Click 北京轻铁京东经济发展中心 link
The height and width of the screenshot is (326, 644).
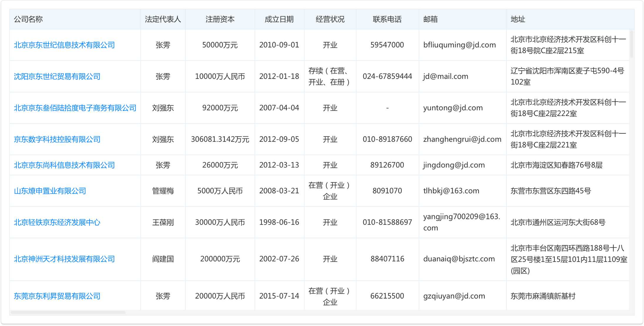coord(57,222)
